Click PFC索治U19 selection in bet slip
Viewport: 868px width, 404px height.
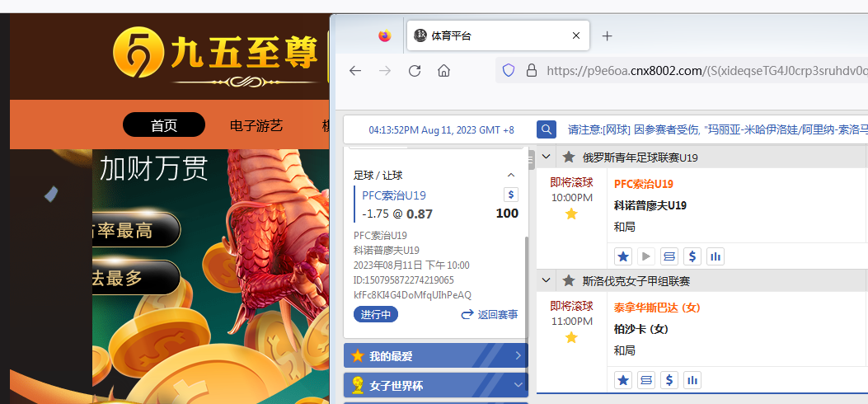(394, 195)
